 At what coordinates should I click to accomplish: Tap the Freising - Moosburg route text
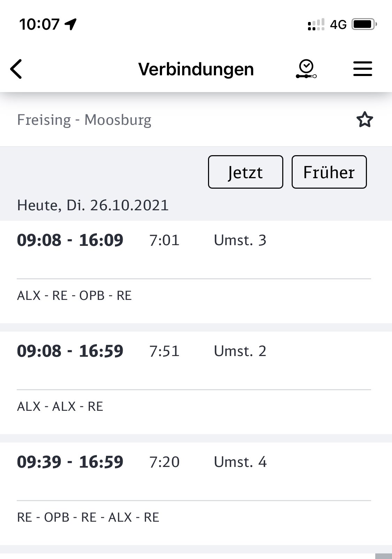[x=84, y=120]
